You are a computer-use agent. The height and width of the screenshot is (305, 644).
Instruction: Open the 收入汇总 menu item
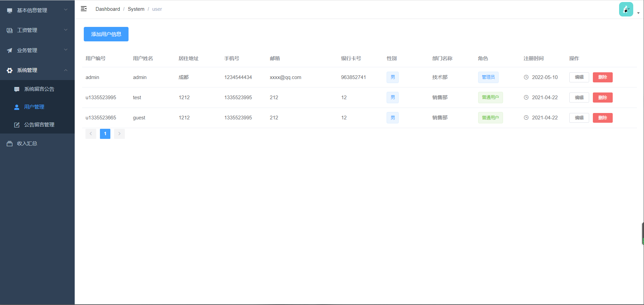[x=37, y=144]
